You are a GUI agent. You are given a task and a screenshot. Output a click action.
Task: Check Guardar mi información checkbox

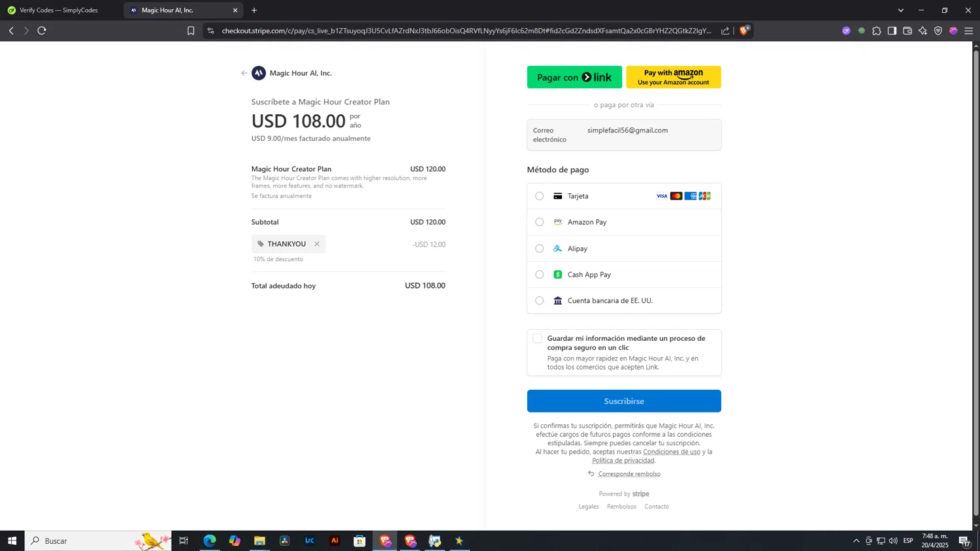tap(537, 338)
